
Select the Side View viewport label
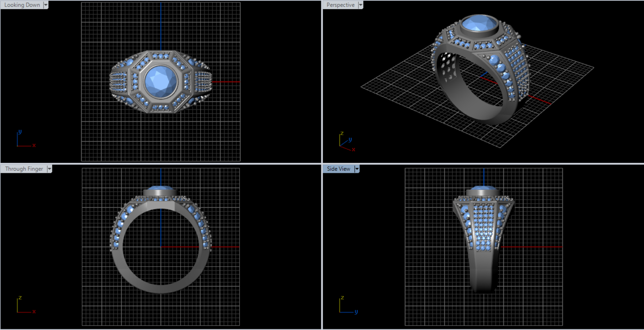[x=338, y=169]
